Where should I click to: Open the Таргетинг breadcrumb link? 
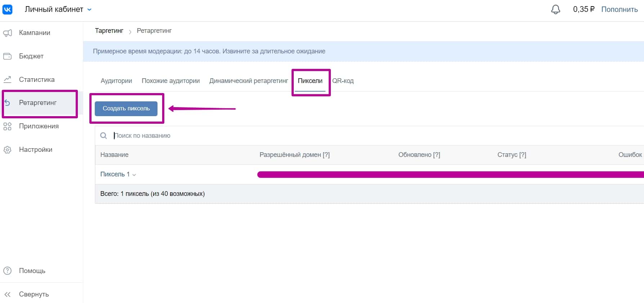(109, 31)
